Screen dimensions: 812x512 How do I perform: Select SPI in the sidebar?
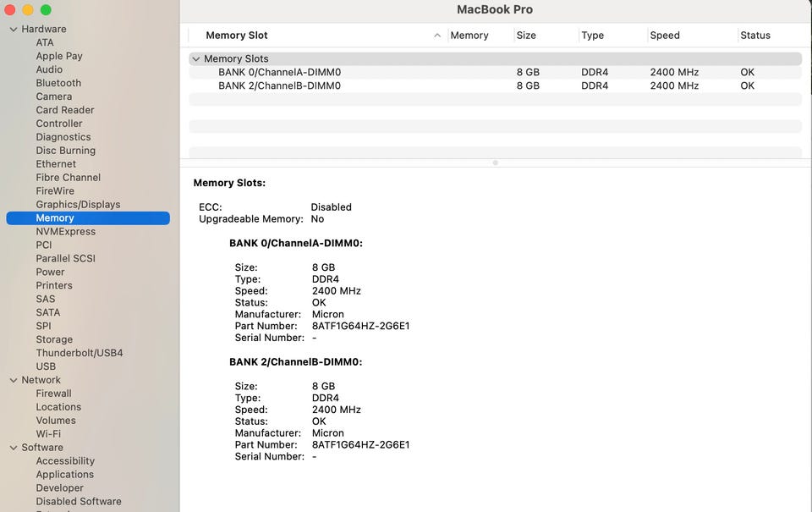pyautogui.click(x=43, y=326)
